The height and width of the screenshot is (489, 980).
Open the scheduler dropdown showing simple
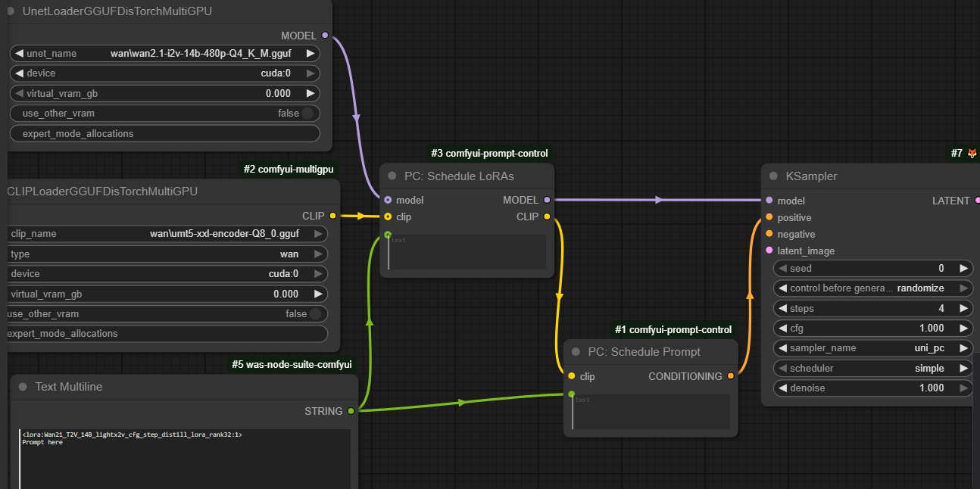[873, 369]
